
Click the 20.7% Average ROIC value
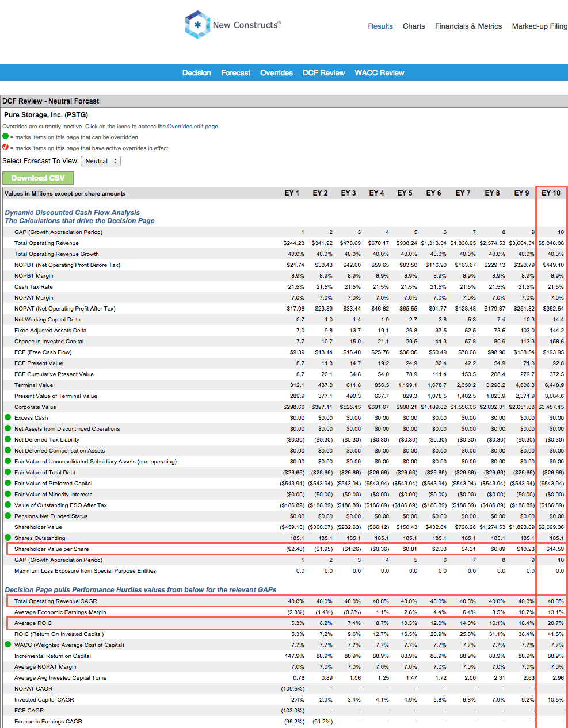556,623
